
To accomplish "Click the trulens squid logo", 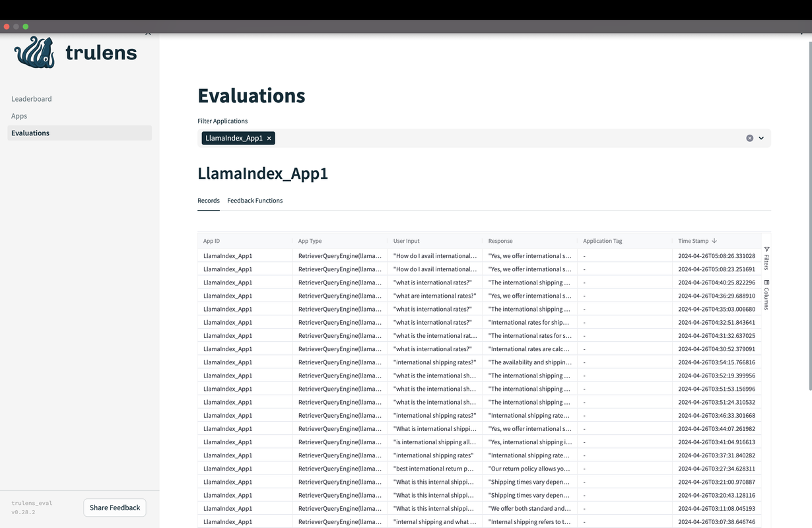I will pyautogui.click(x=34, y=52).
